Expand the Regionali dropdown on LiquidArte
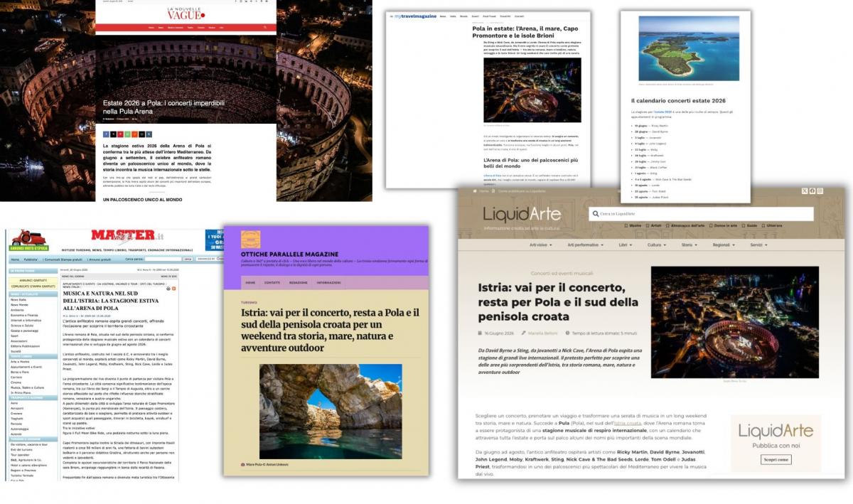Screen dimensions: 853x504 724,245
